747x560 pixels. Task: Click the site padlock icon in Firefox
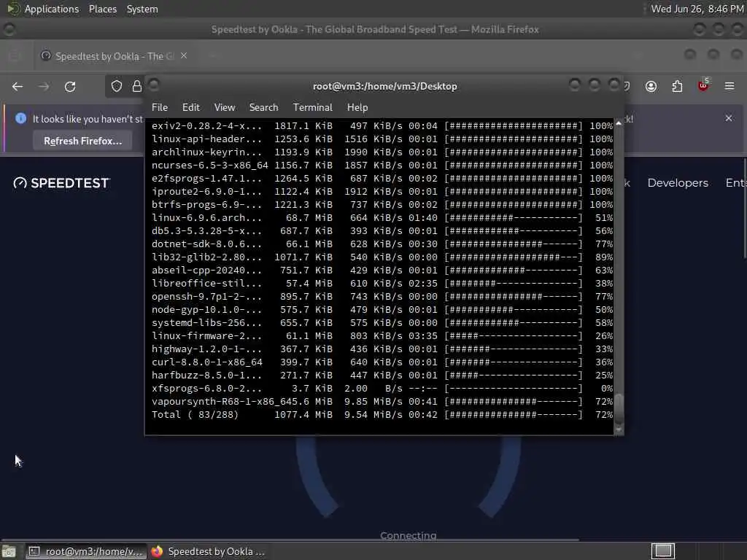[x=137, y=86]
